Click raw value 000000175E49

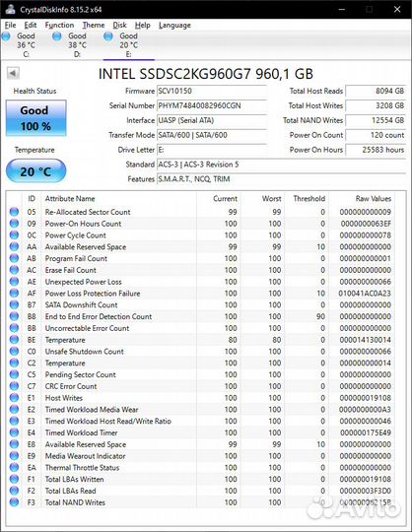[x=365, y=432]
